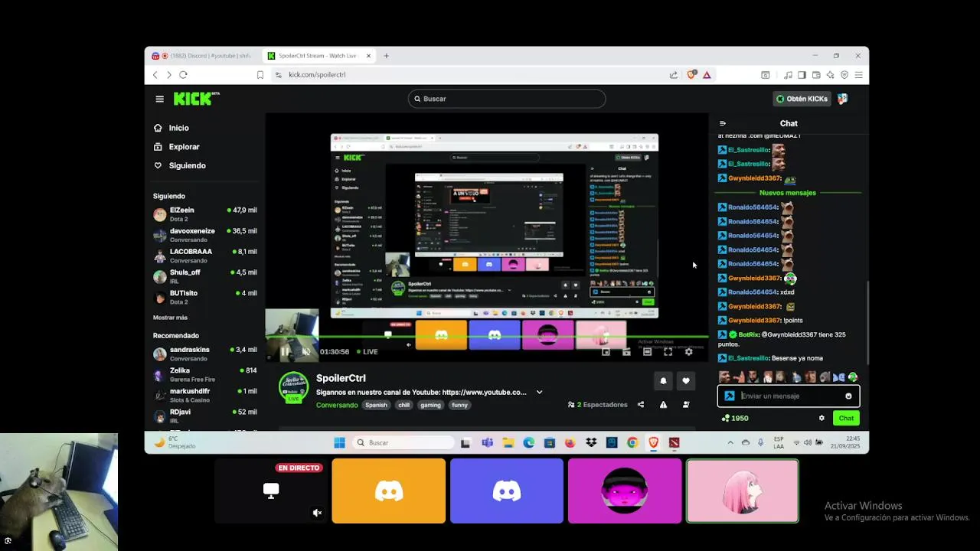Report the stream with the warning icon

click(663, 405)
